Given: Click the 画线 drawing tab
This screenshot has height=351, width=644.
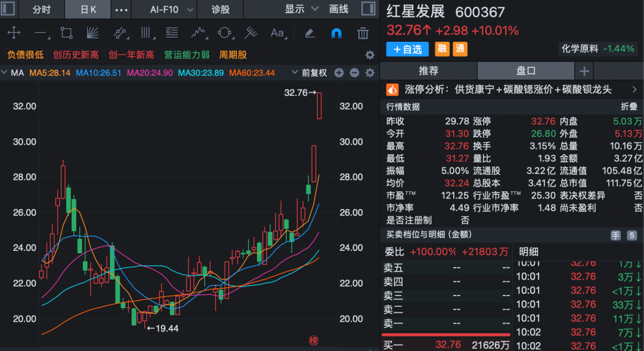Looking at the screenshot, I should (339, 9).
